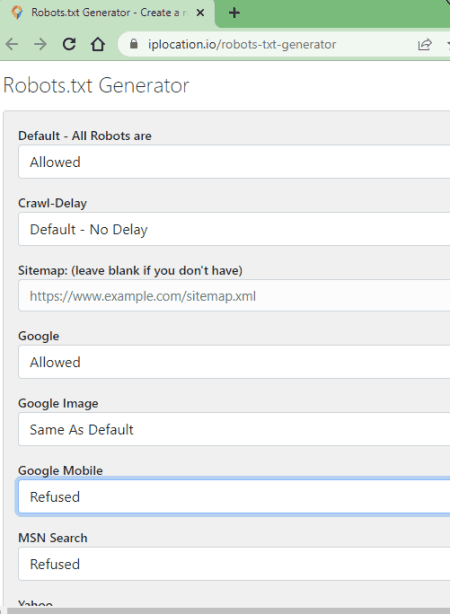Click the 'Crawl-Delay' label
This screenshot has height=614, width=450.
coord(52,203)
